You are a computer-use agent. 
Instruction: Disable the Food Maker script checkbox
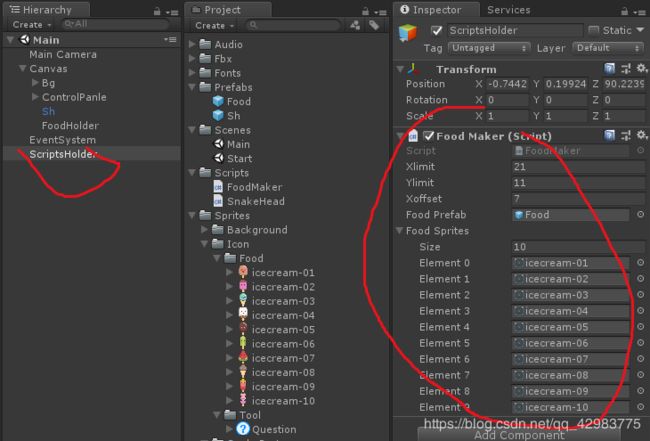[429, 136]
